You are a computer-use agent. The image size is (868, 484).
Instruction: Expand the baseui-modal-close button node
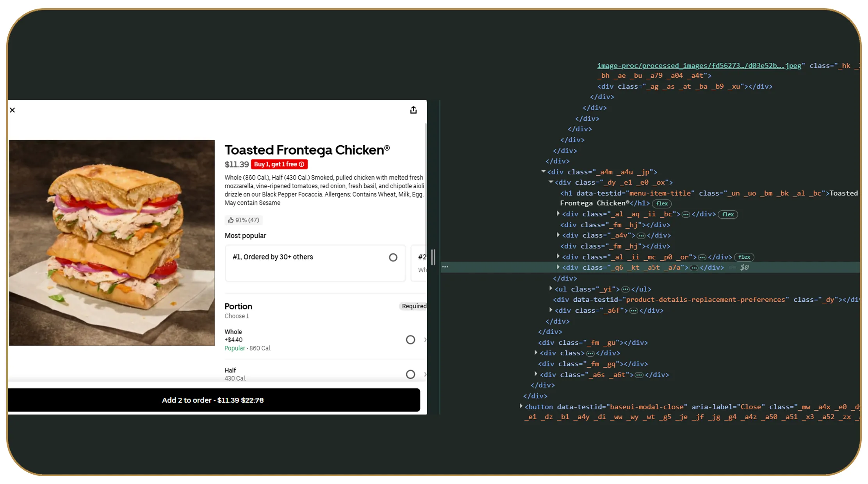[x=521, y=406]
